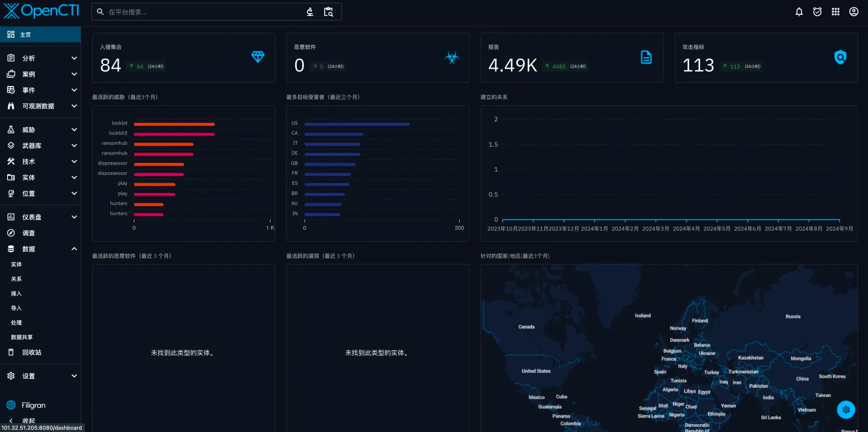Click Russia on the map
Screen dimensions: 868x432
(793, 316)
